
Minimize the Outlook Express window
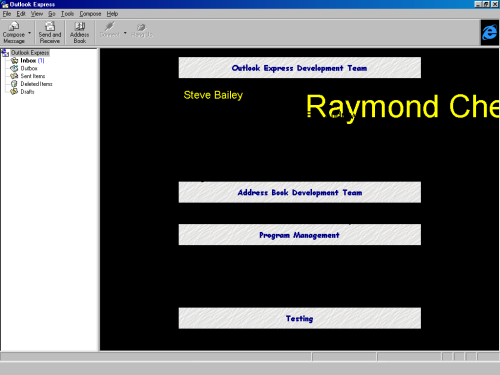(478, 4)
